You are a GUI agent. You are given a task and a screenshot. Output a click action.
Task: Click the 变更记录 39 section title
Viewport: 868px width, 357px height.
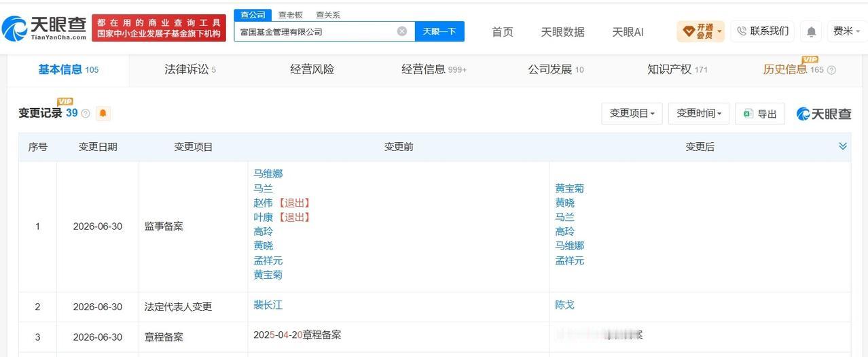coord(48,114)
